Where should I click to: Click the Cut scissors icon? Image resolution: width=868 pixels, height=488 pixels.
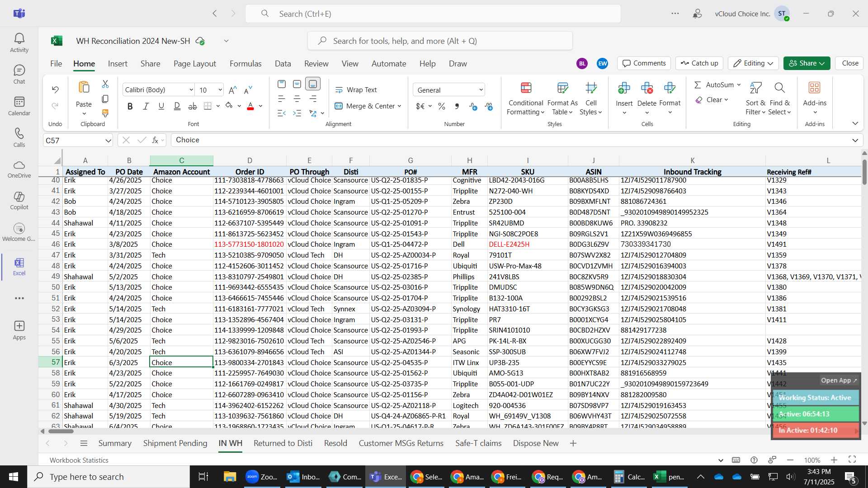pyautogui.click(x=105, y=84)
